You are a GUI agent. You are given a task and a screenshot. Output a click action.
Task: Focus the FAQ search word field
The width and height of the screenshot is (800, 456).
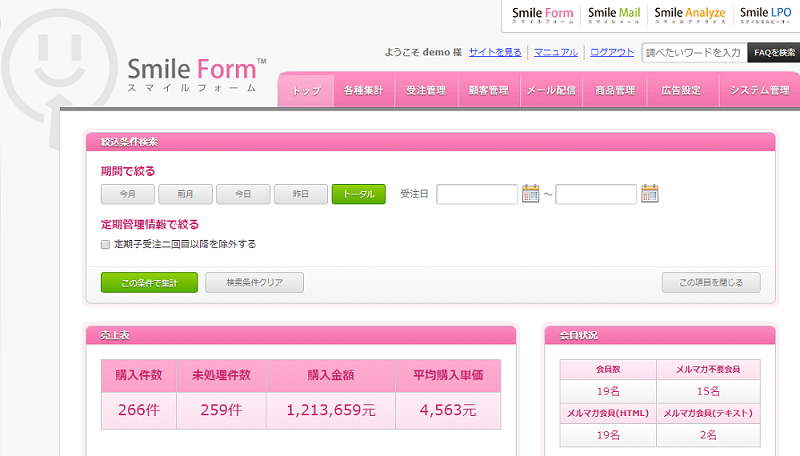(x=694, y=53)
